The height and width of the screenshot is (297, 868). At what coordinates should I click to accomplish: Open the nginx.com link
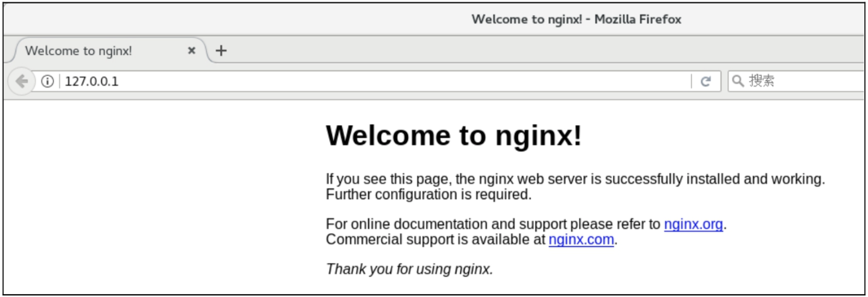[x=581, y=239]
